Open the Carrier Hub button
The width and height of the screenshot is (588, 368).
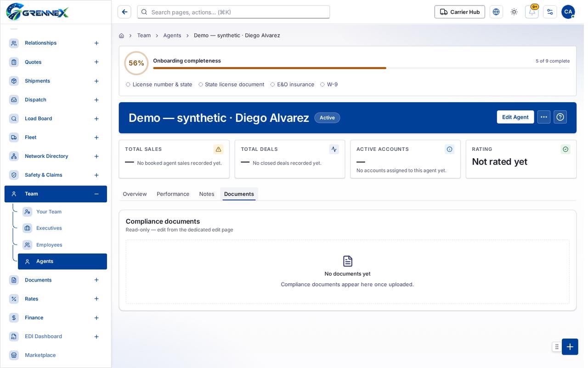pyautogui.click(x=460, y=12)
